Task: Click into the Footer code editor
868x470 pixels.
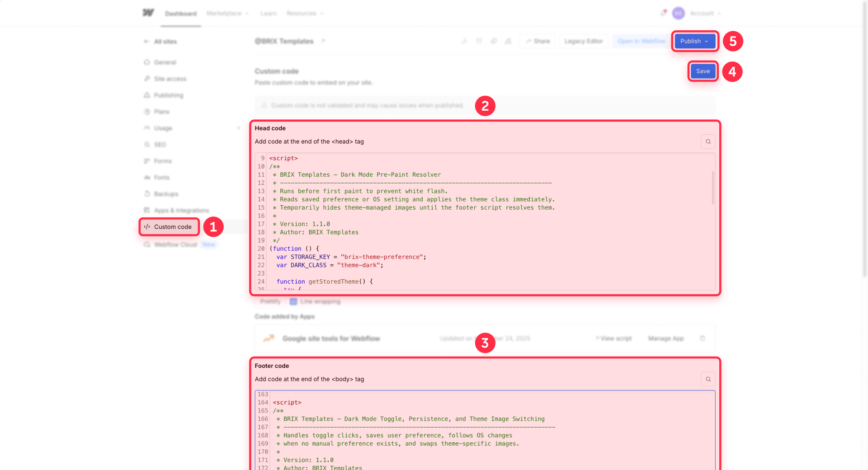Action: (x=485, y=430)
